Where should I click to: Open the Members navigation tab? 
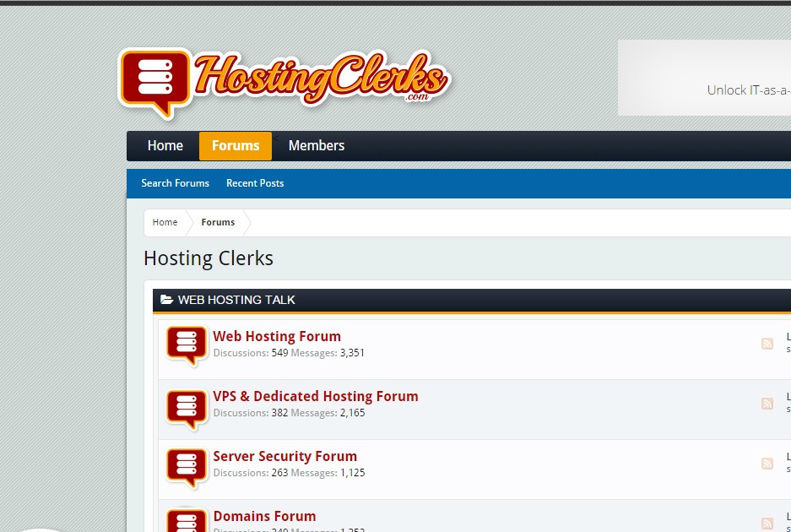pyautogui.click(x=317, y=146)
